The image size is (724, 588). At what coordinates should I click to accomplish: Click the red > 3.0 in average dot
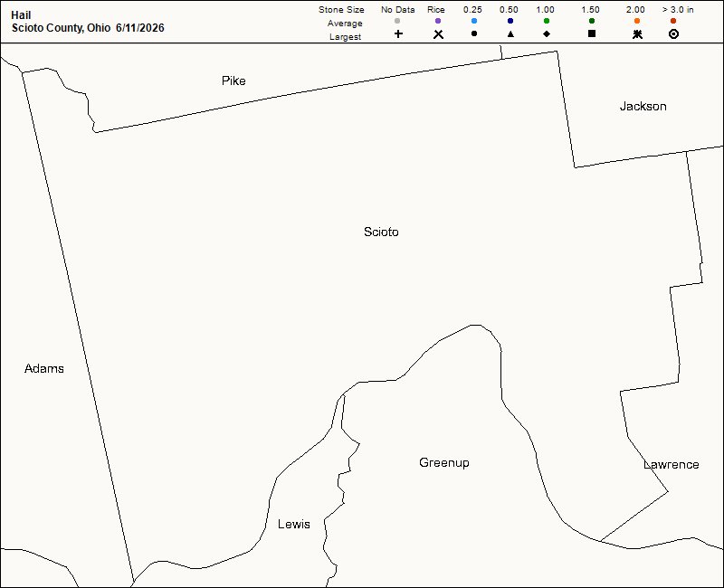(673, 21)
